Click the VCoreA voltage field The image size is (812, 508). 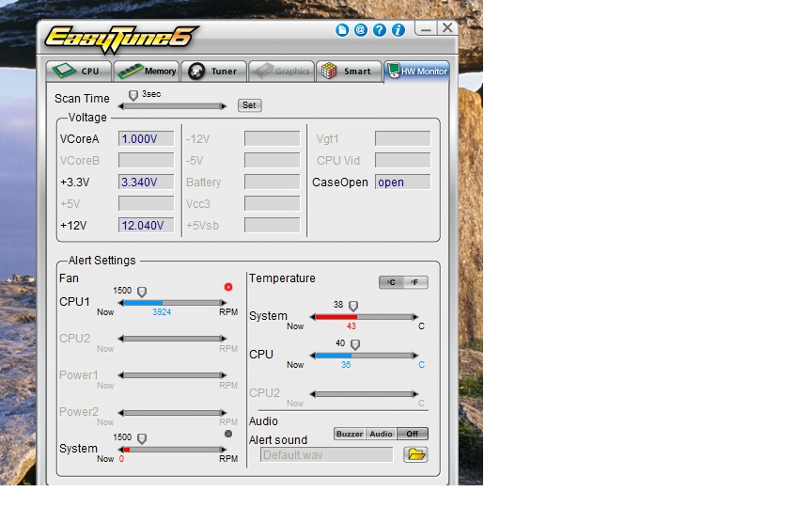coord(146,139)
